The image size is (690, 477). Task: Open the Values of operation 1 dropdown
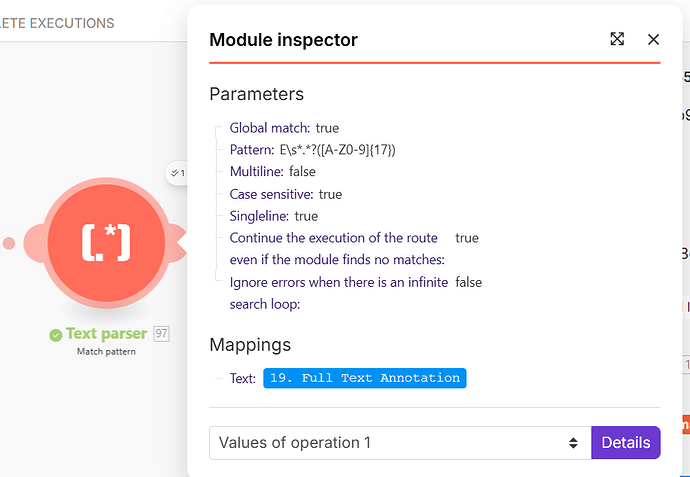click(398, 442)
